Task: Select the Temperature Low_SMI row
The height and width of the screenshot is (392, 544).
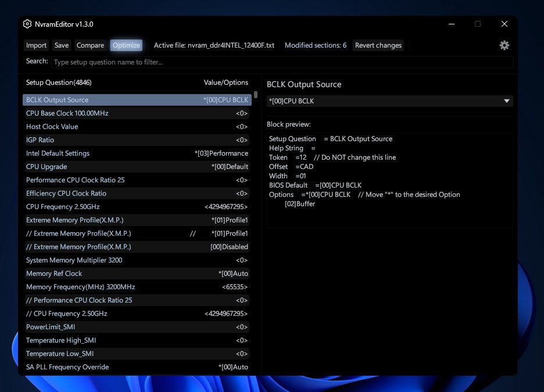Action: [137, 354]
